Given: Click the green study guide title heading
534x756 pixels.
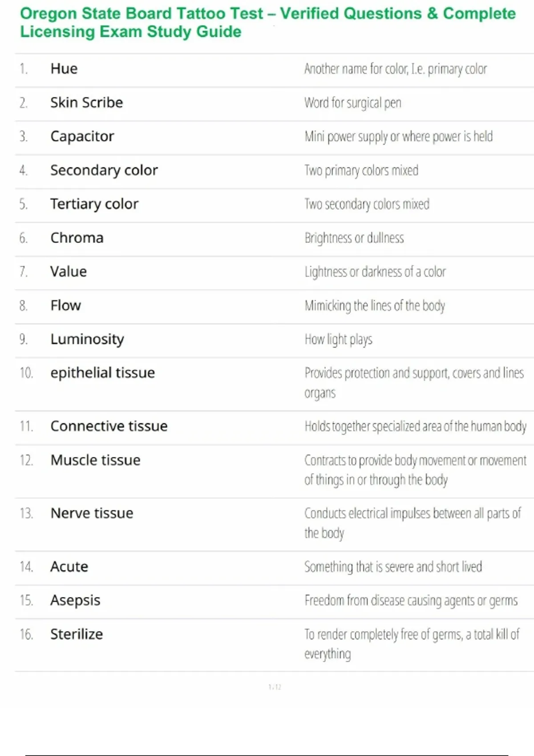Looking at the screenshot, I should 267,23.
